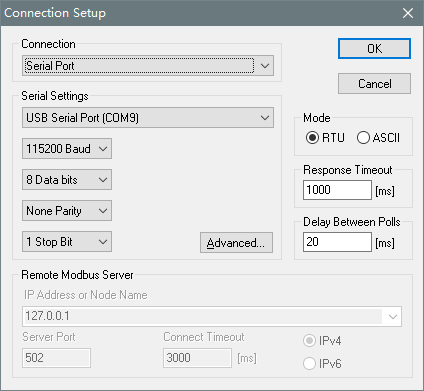Click the Delay Between Polls input field

(337, 242)
